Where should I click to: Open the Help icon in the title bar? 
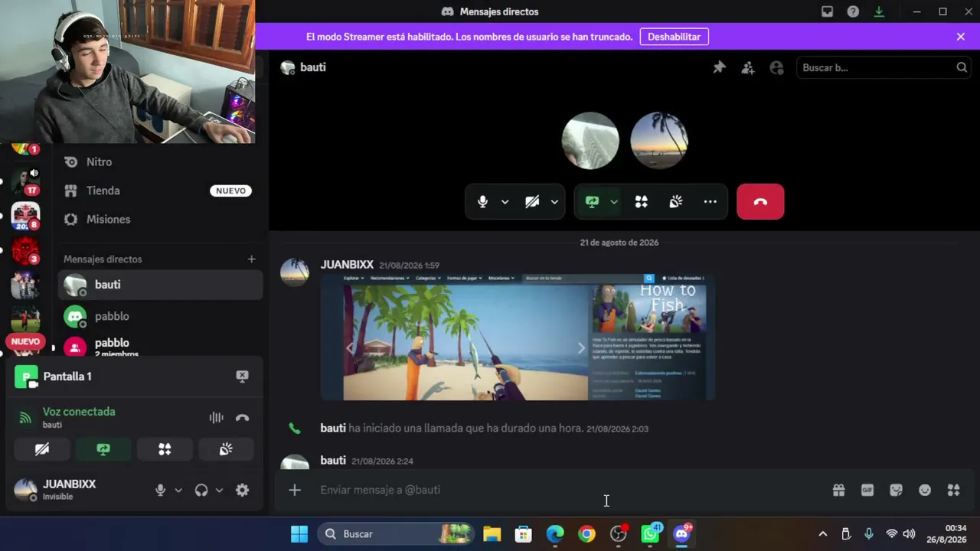coord(853,11)
